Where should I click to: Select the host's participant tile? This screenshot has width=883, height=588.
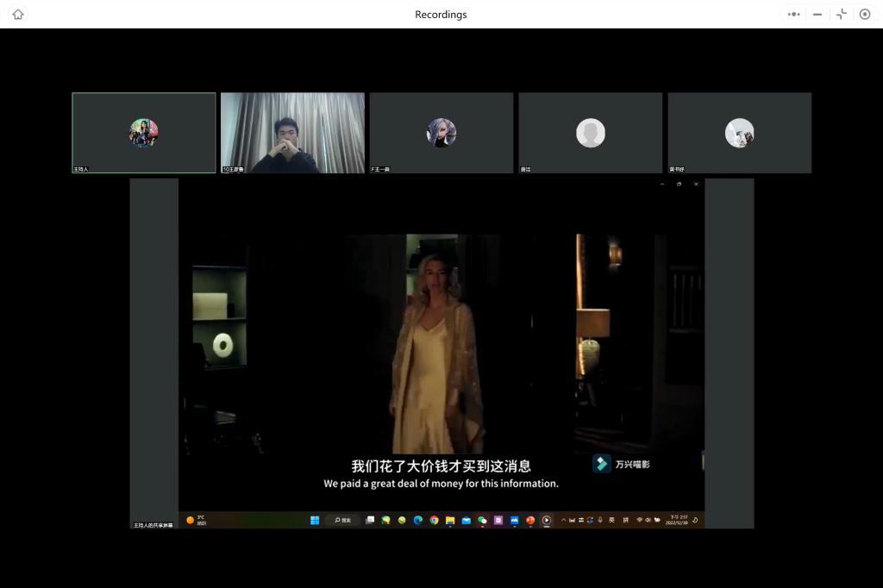click(144, 133)
